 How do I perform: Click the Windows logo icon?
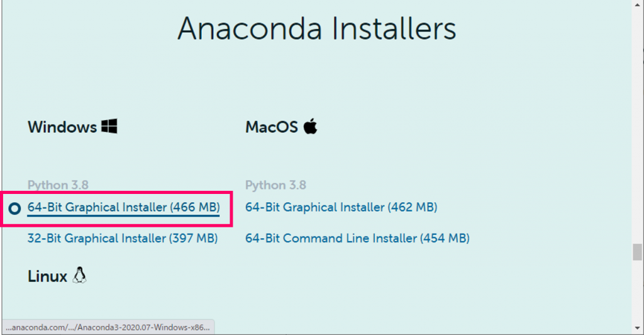tap(109, 127)
